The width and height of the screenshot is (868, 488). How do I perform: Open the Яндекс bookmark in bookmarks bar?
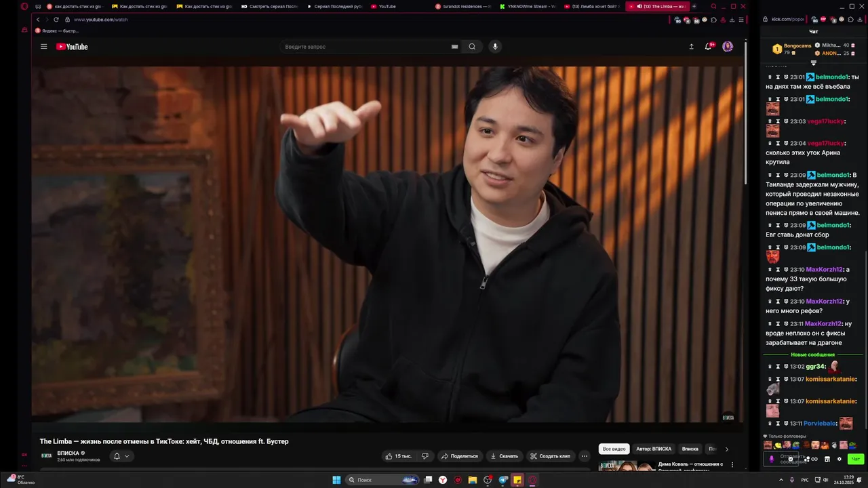point(57,31)
